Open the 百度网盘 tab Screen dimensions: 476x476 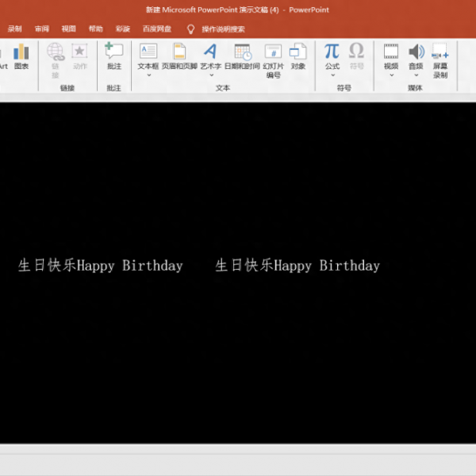(156, 29)
